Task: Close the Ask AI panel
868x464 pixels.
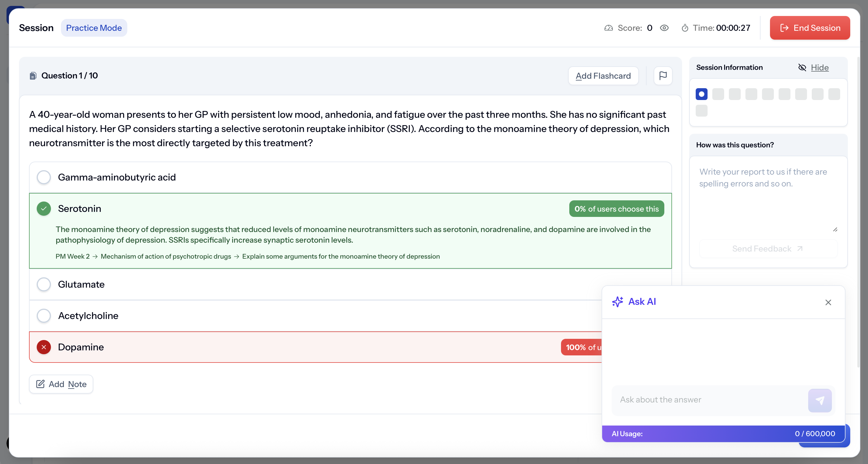Action: (828, 302)
